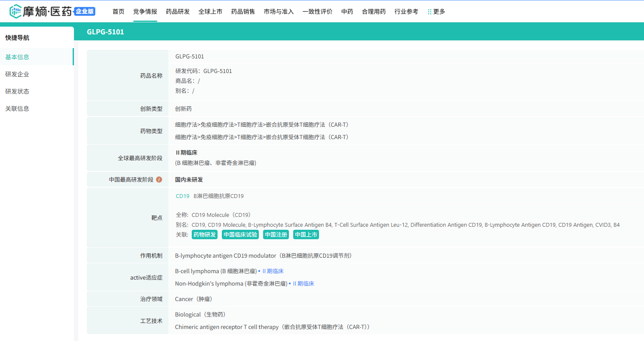Open the 一致性评价 section
644x341 pixels.
tap(317, 12)
